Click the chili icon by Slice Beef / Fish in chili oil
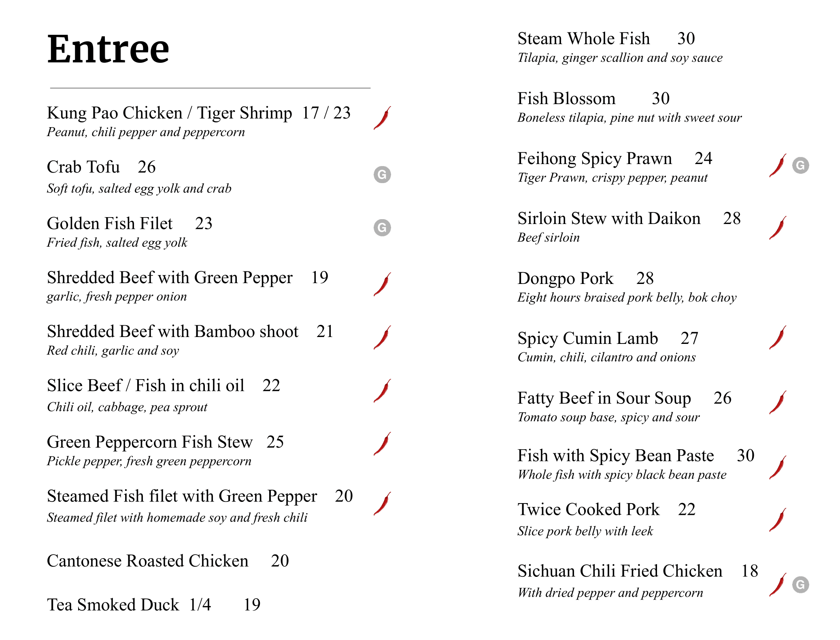Viewport: 840px width, 640px height. point(383,391)
